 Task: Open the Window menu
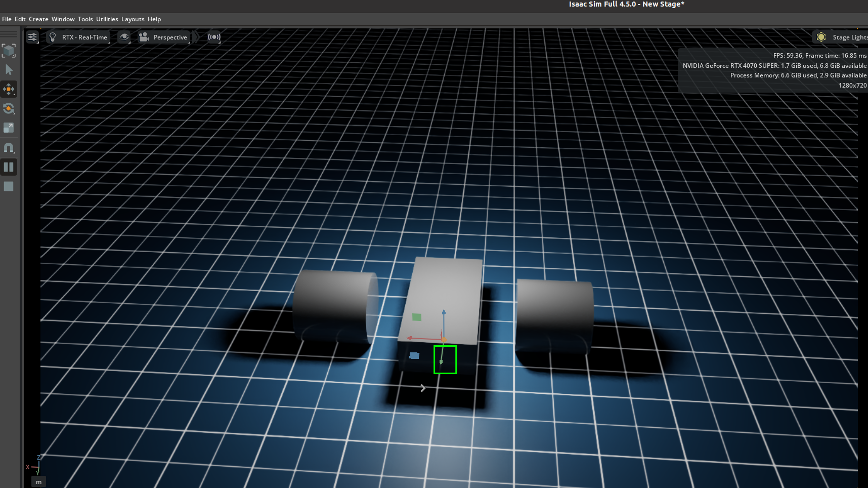(63, 19)
